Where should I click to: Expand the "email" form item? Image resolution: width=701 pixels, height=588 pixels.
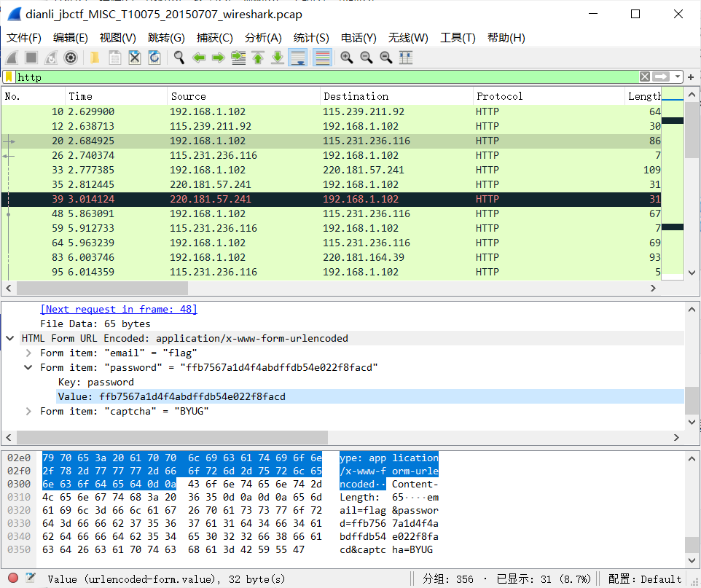[x=28, y=353]
